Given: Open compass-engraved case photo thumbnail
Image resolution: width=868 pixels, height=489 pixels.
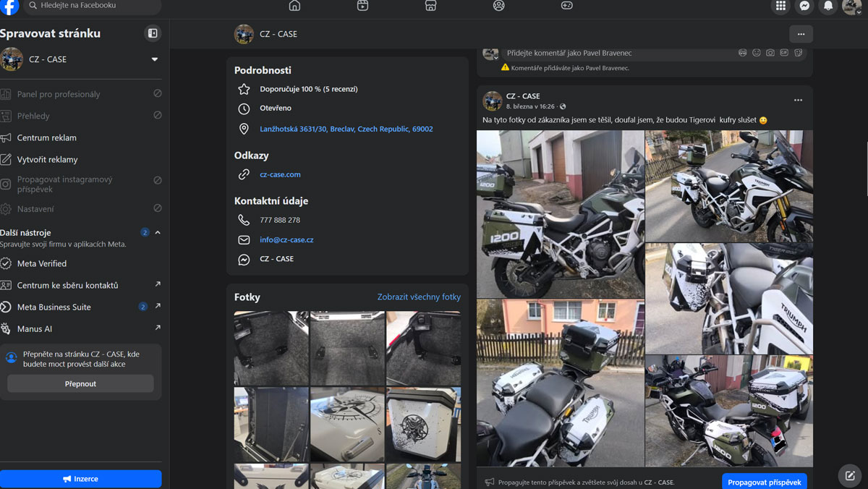Looking at the screenshot, I should pos(347,424).
